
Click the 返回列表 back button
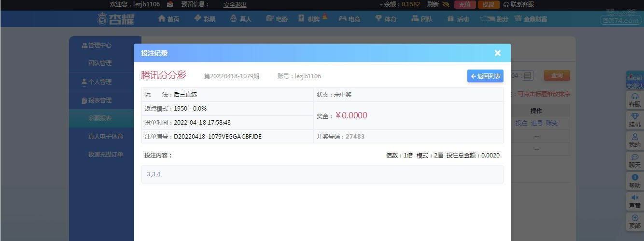tap(485, 76)
